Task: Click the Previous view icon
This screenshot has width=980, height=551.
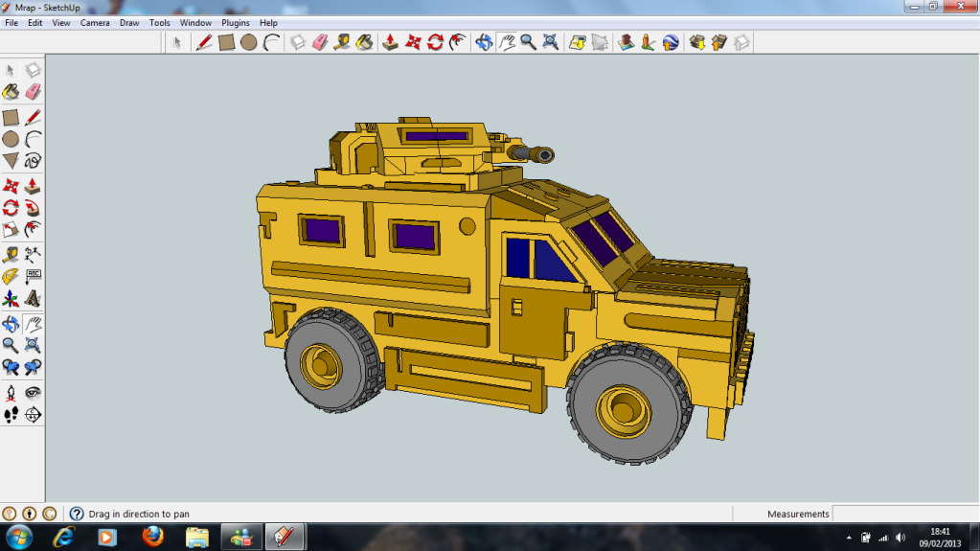Action: click(11, 367)
